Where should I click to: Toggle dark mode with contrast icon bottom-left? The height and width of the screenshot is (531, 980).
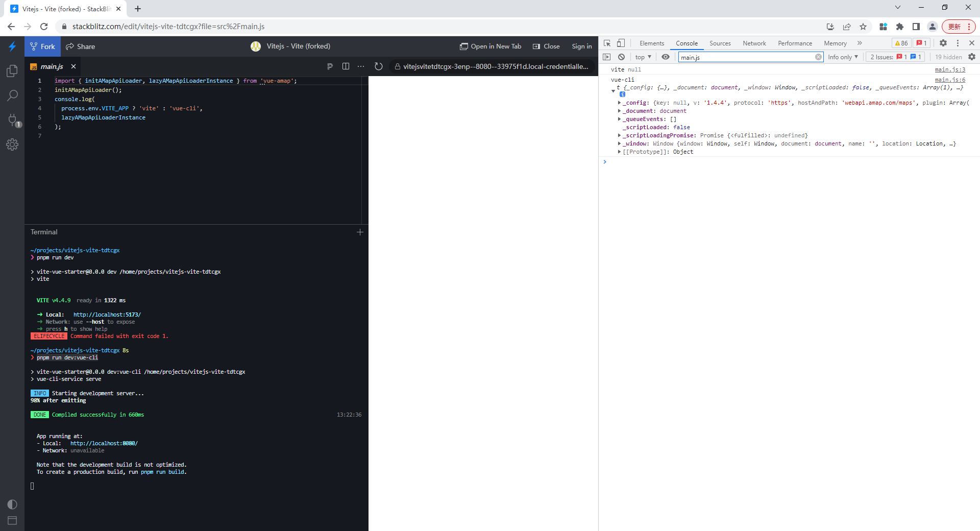pos(12,504)
